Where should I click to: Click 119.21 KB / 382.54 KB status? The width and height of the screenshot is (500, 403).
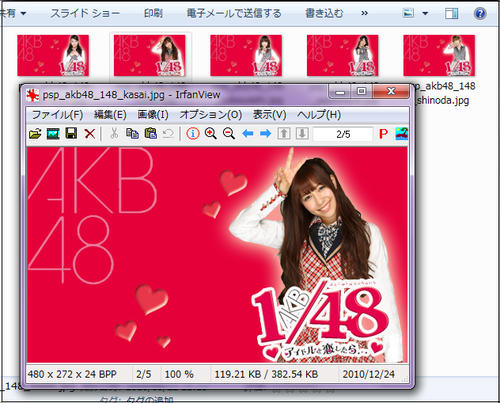(x=266, y=374)
